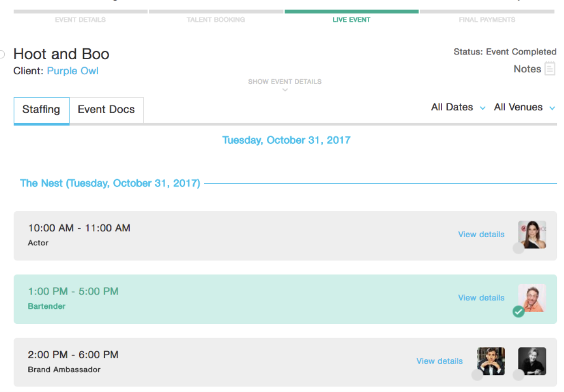This screenshot has width=564, height=392.
Task: Switch to the Staffing tab
Action: (41, 110)
